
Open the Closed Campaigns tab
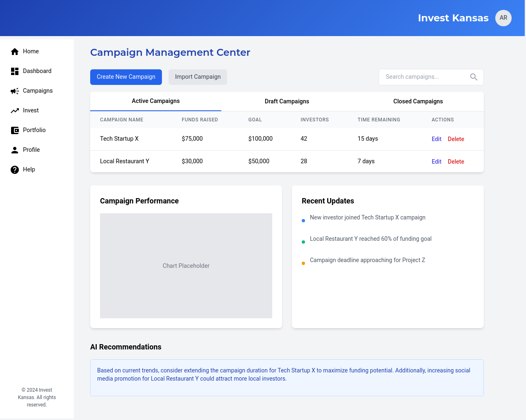pos(418,101)
